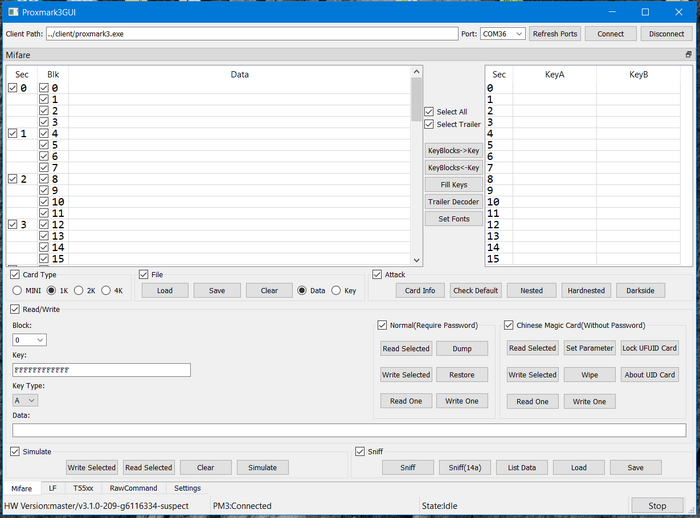Undock the Mifare panel with float icon
Image resolution: width=700 pixels, height=518 pixels.
688,54
